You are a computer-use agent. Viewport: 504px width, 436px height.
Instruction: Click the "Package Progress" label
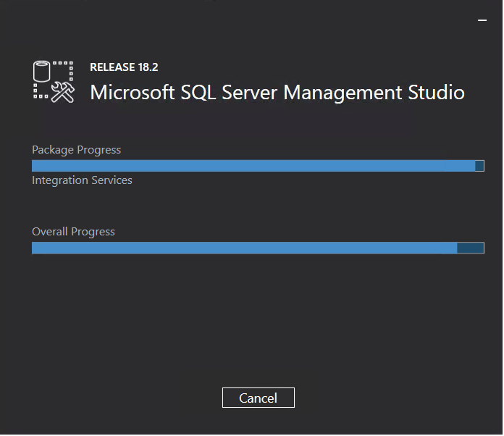(77, 151)
